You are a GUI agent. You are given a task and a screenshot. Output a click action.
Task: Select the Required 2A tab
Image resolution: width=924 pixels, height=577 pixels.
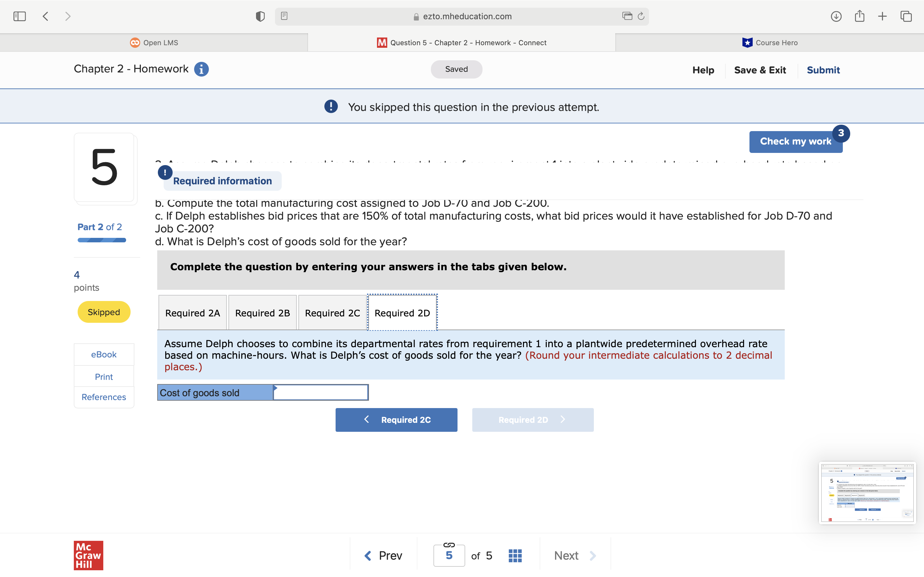192,313
